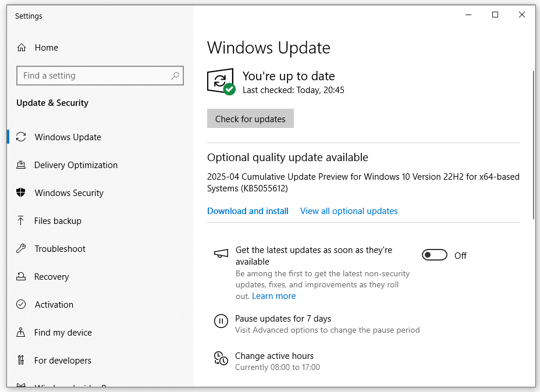Click the Home house icon
The height and width of the screenshot is (392, 540).
coord(22,48)
